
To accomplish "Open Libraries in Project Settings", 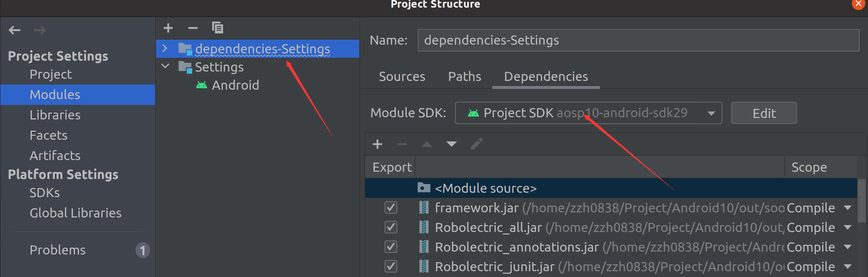I will 55,115.
